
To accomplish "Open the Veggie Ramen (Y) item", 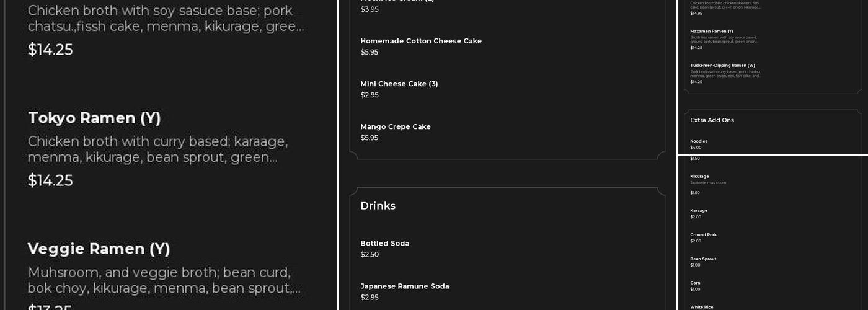I will point(99,249).
